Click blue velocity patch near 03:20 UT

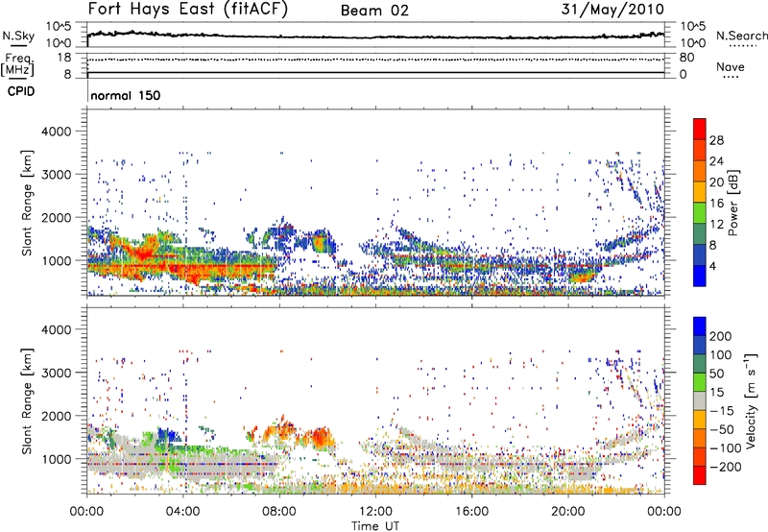tap(166, 434)
